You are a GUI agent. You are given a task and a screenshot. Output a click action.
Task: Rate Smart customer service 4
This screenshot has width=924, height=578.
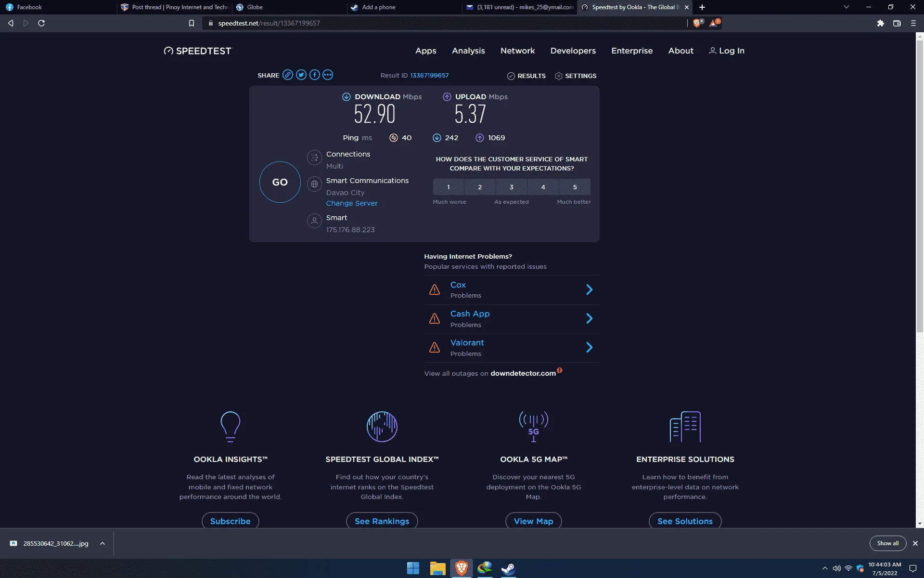543,187
